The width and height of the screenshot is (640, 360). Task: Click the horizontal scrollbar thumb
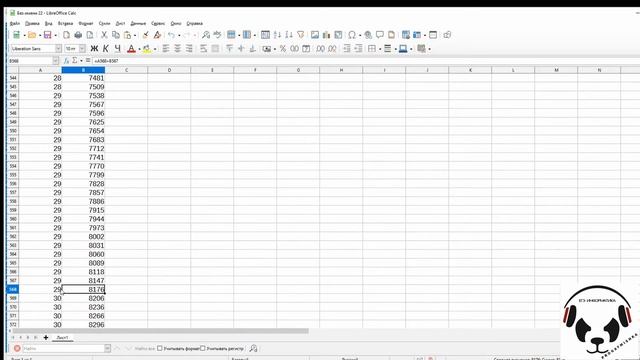[160, 331]
